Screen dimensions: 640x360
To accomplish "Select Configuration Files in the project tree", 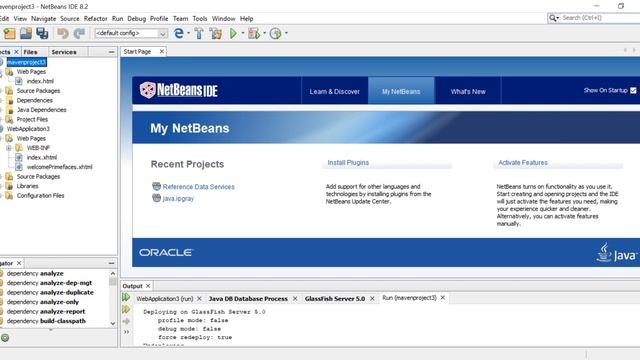I will coord(40,196).
